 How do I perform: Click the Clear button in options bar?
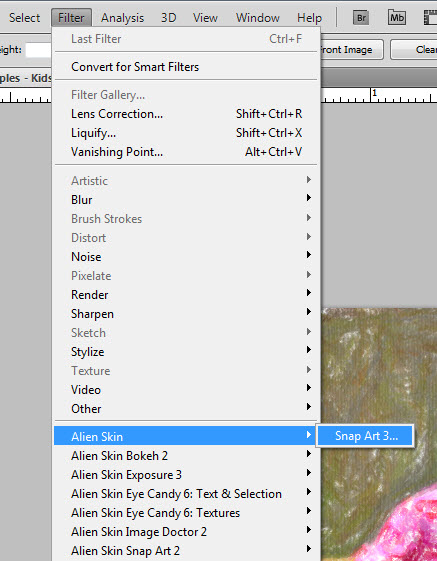point(414,50)
